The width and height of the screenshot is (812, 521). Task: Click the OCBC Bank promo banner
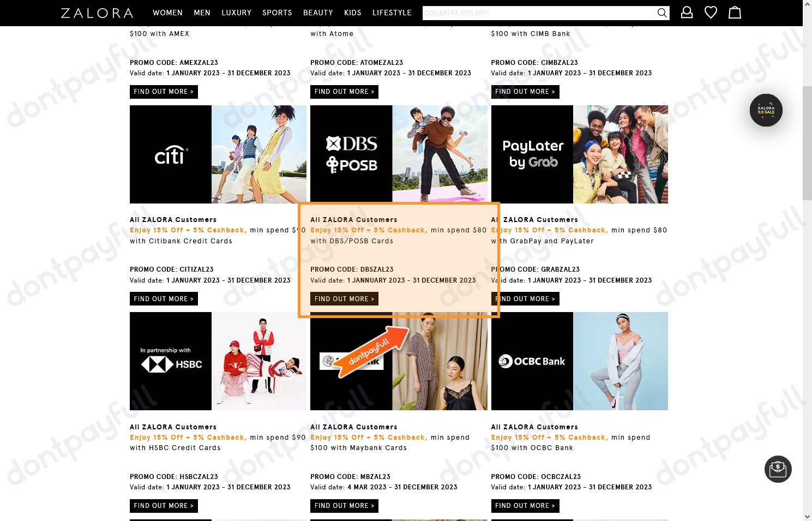(580, 361)
